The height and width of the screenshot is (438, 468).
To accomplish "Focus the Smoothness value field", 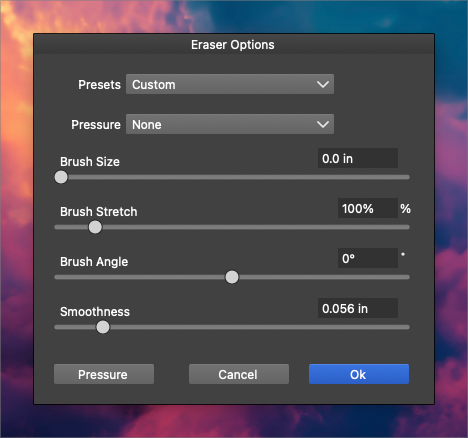I will [x=358, y=308].
